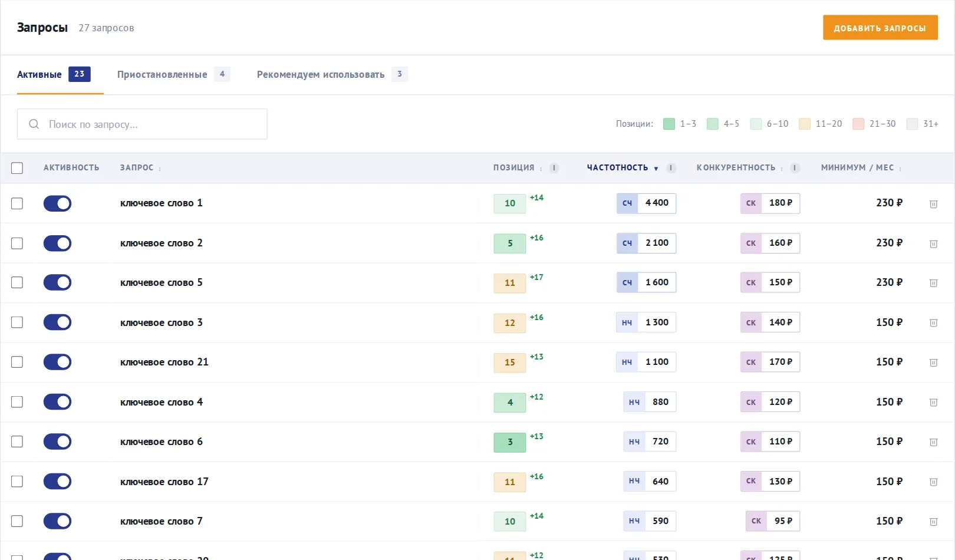
Task: Check the box for ключевое слово 5
Action: click(17, 282)
